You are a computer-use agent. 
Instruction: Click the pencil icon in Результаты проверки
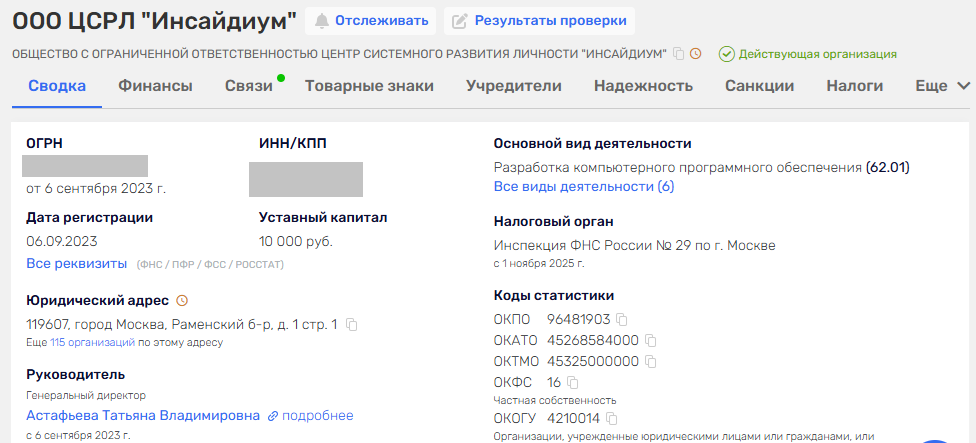click(459, 21)
